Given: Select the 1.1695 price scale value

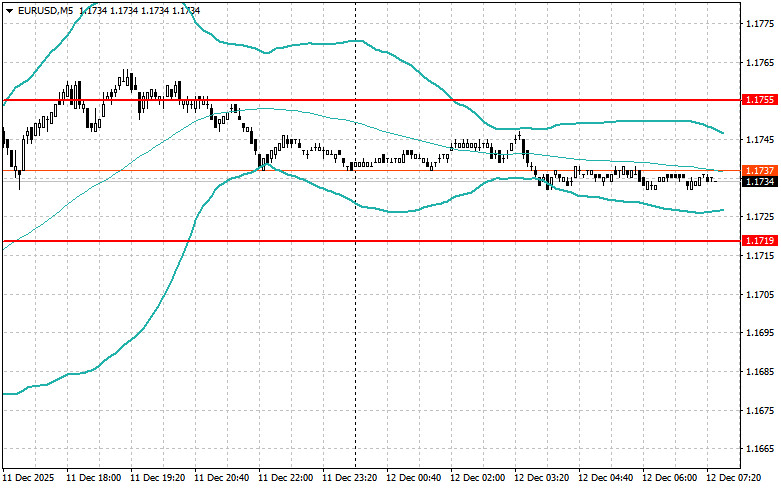Looking at the screenshot, I should pyautogui.click(x=760, y=333).
